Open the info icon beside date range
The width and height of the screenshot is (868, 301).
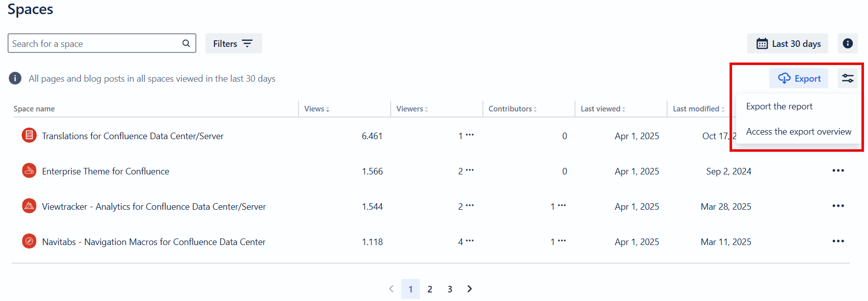tap(848, 43)
